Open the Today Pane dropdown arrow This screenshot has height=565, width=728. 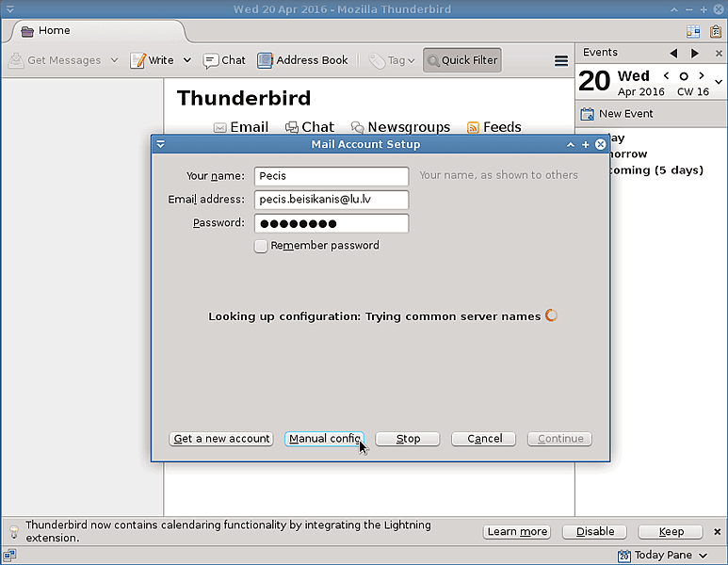pos(704,556)
